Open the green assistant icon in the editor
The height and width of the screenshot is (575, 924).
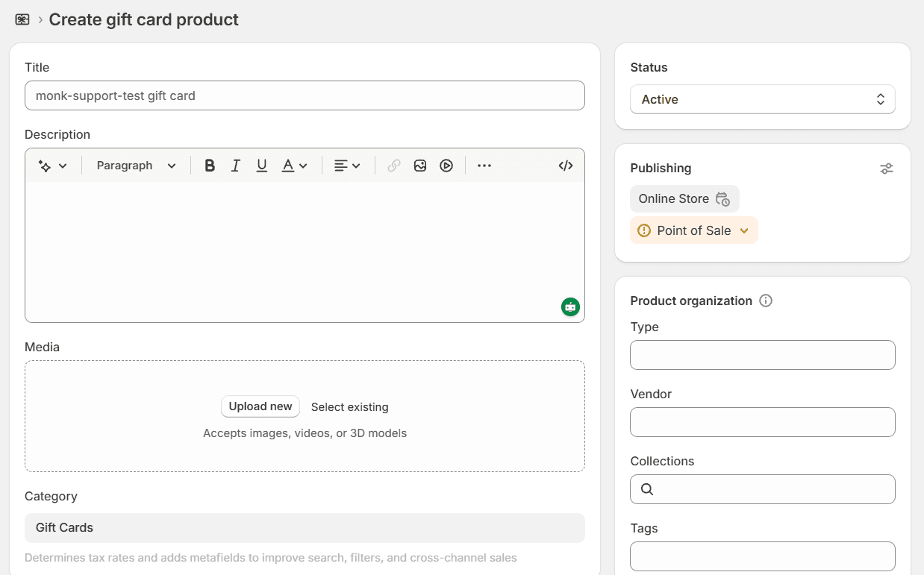click(570, 307)
